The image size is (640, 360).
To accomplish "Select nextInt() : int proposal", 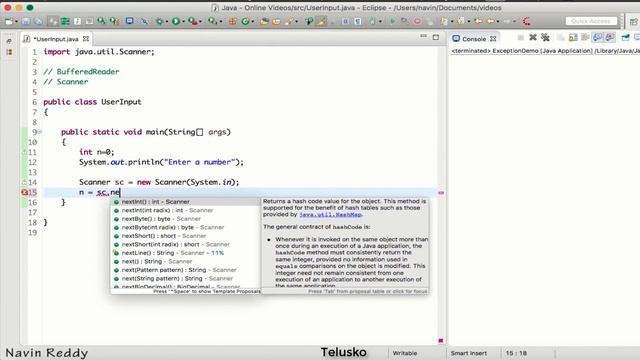I will pos(185,202).
